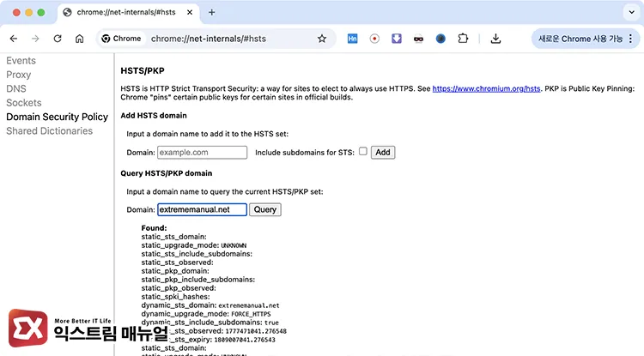
Task: Click the dynamic_sts_include_subdomains: true line
Action: (210, 323)
